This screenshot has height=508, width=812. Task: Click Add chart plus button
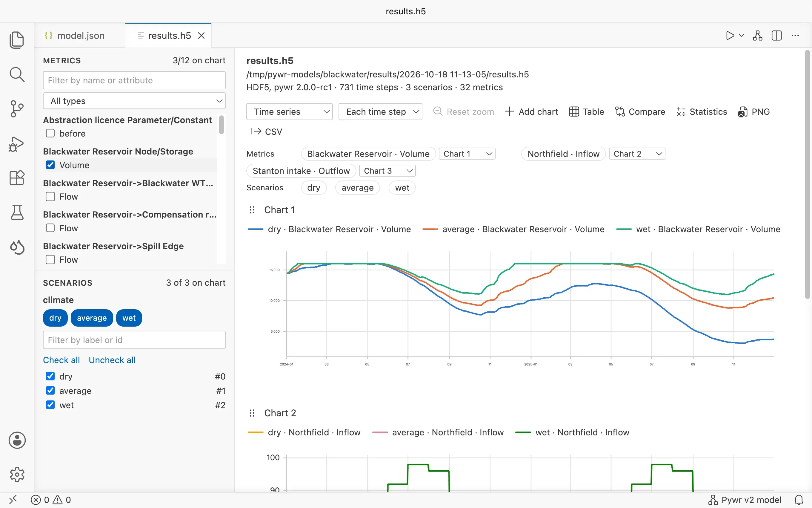pyautogui.click(x=531, y=111)
